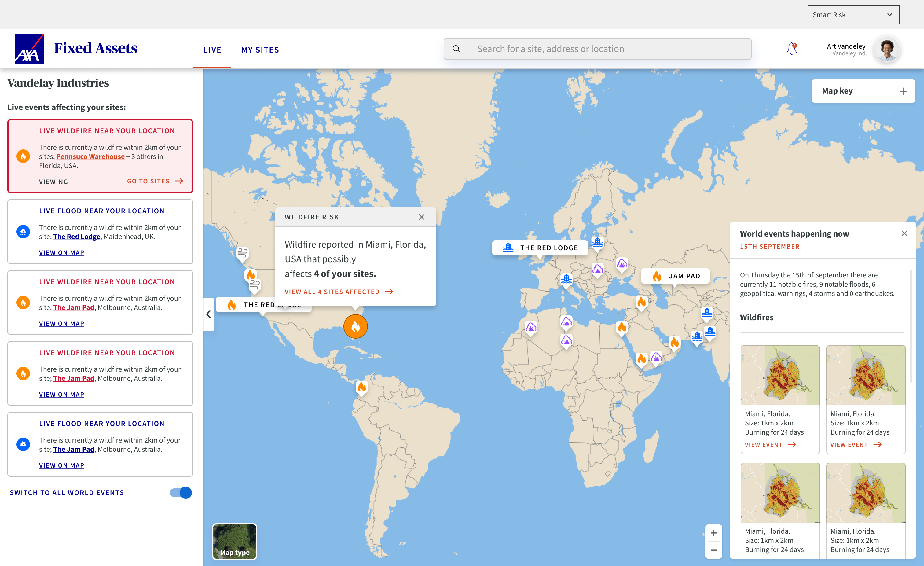924x566 pixels.
Task: Open the Smart Risk dropdown
Action: point(853,15)
